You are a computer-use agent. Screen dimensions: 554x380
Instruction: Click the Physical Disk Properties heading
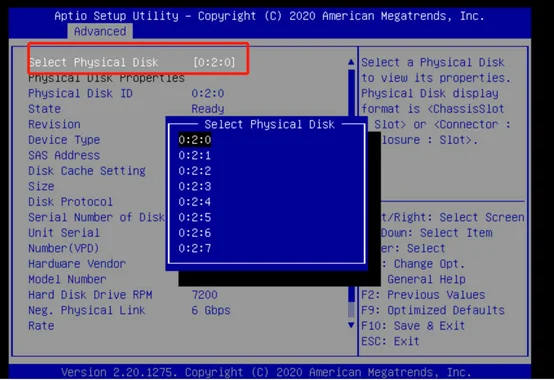click(106, 78)
